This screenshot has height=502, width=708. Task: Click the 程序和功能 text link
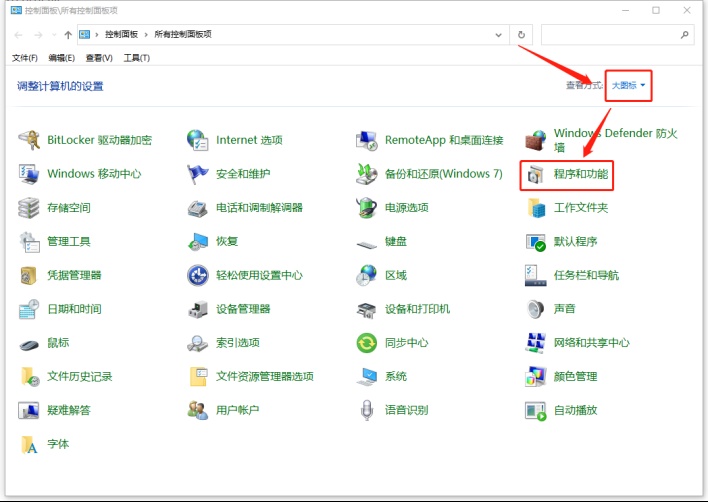pos(581,174)
